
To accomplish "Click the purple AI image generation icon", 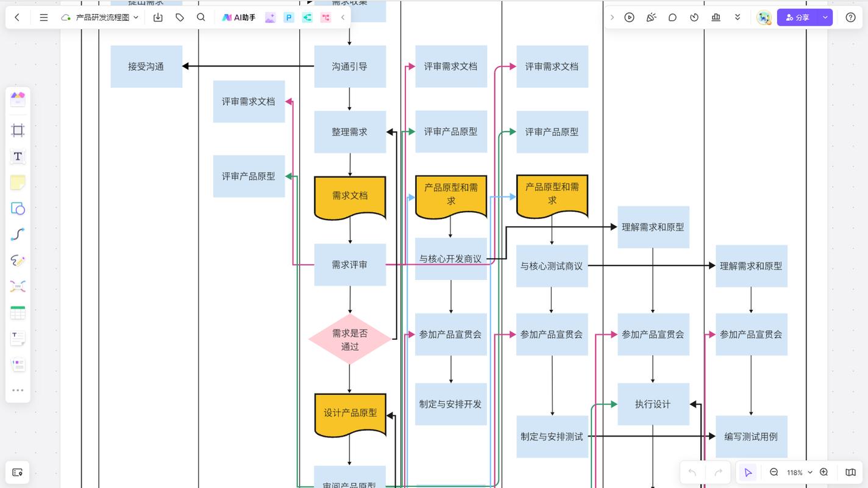I will tap(270, 18).
